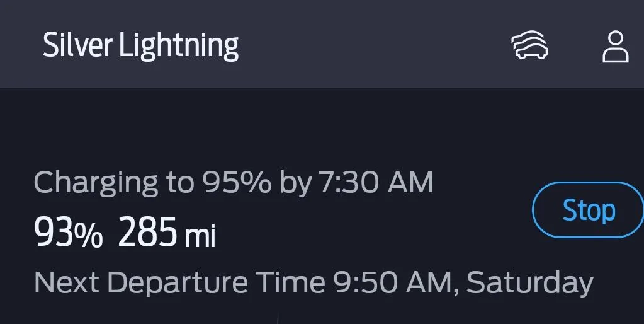Open the Charging to 95% status line
This screenshot has height=324, width=644.
click(x=234, y=183)
